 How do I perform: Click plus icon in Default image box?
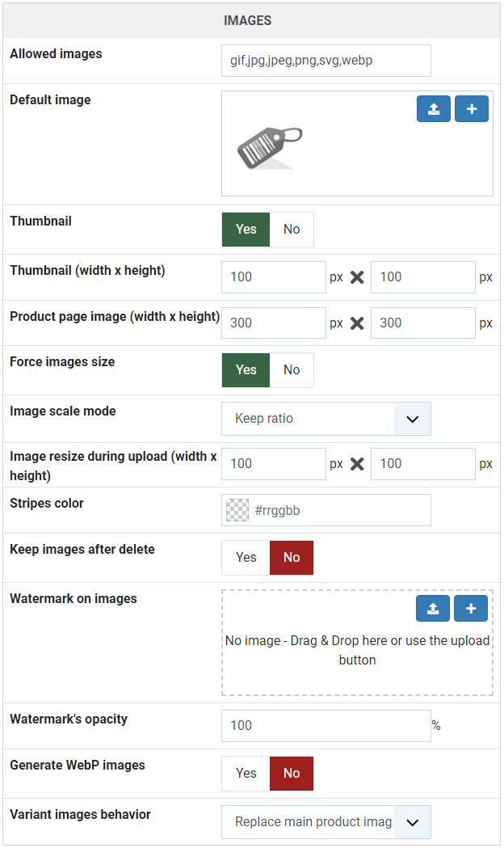(472, 108)
